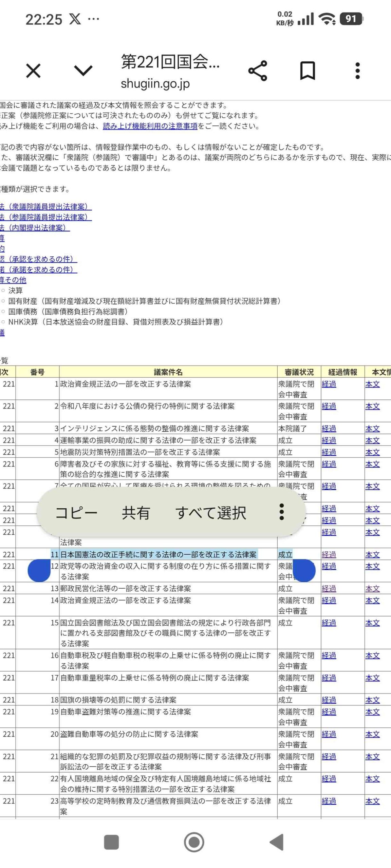This screenshot has width=391, height=868.
Task: Minimize browser with the down chevron
Action: pos(83,71)
